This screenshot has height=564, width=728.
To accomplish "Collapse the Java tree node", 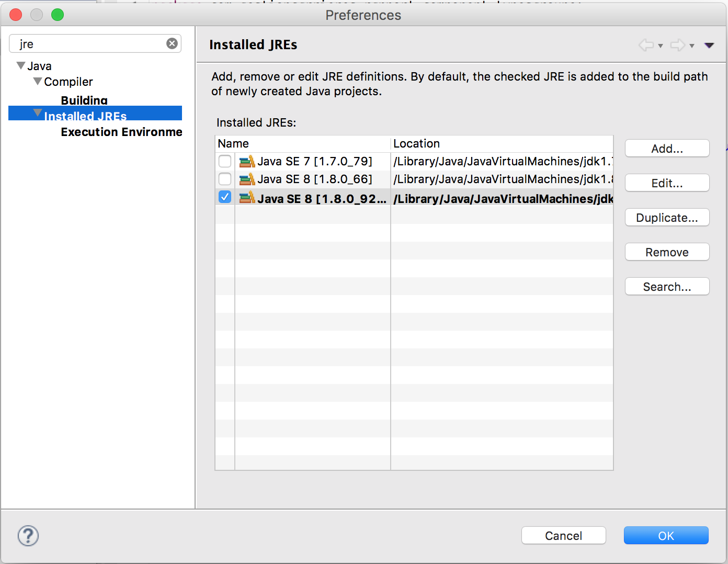I will pos(21,66).
